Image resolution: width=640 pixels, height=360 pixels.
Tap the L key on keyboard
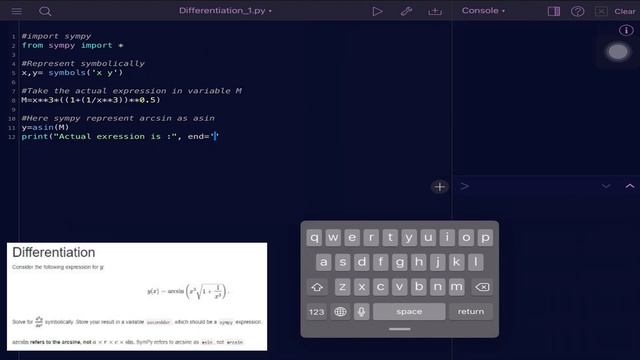(x=476, y=262)
